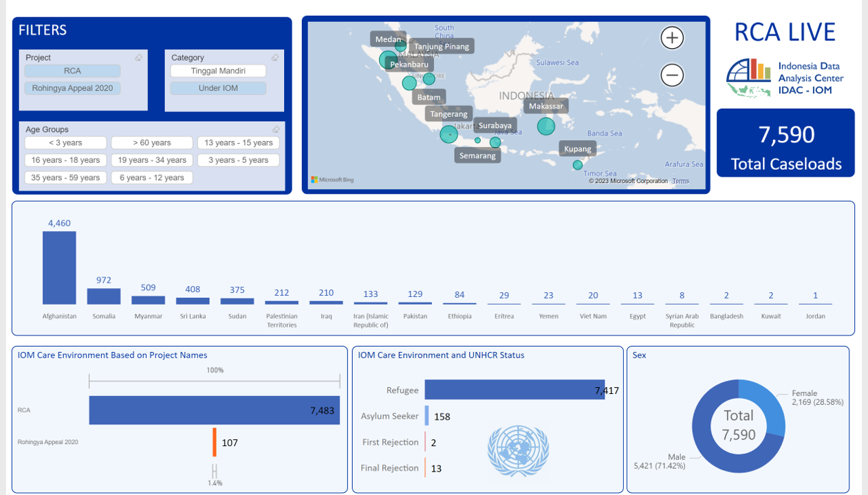Select the Medan bubble on map
The width and height of the screenshot is (868, 495).
(x=388, y=60)
